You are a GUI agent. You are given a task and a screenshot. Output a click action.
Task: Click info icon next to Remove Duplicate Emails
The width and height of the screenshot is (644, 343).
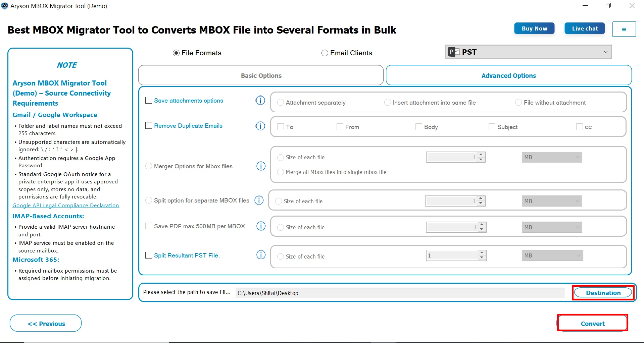point(260,126)
